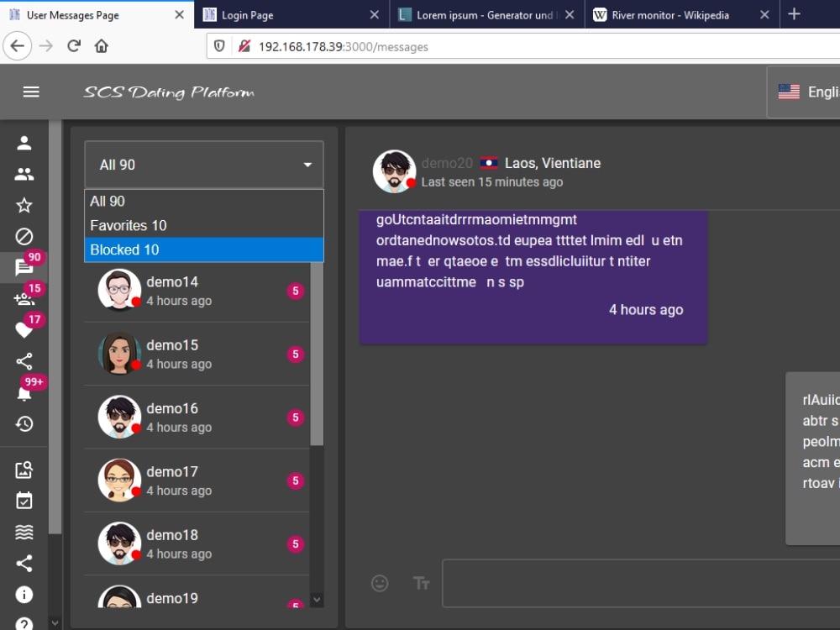Click conversation list scroll down arrow
The height and width of the screenshot is (630, 840).
(317, 600)
